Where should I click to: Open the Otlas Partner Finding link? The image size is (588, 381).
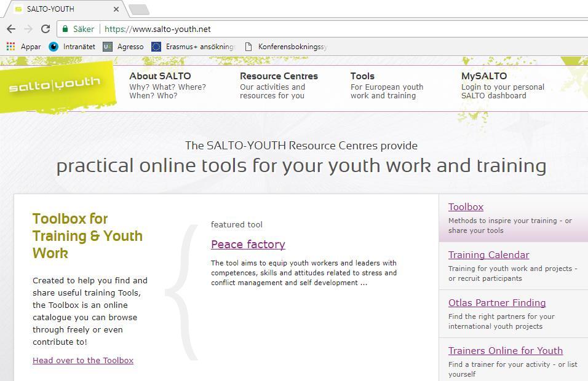click(x=497, y=303)
